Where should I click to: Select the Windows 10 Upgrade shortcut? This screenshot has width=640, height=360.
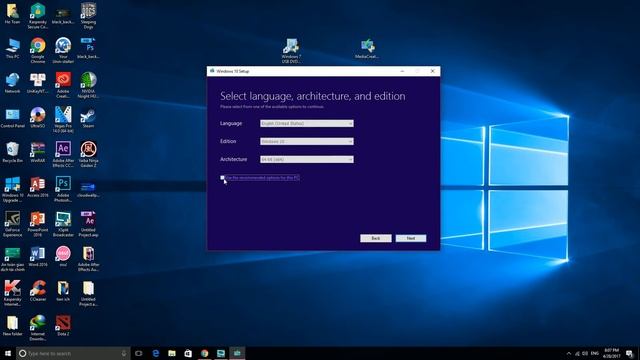(13, 189)
